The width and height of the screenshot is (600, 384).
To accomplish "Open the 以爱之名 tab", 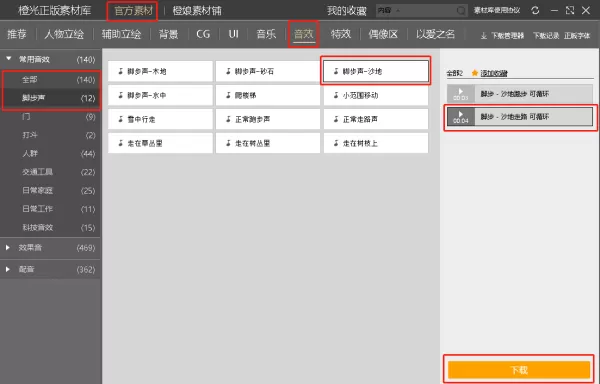I will click(x=435, y=34).
